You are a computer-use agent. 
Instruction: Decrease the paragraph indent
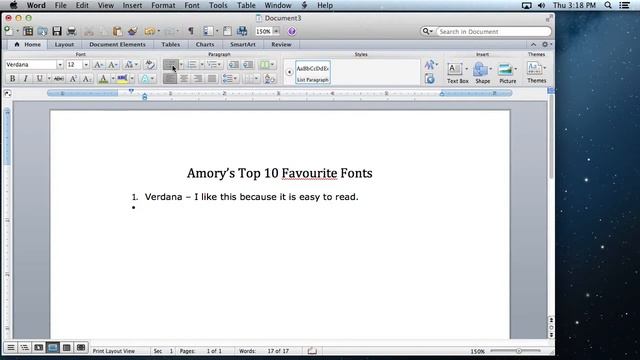click(233, 64)
